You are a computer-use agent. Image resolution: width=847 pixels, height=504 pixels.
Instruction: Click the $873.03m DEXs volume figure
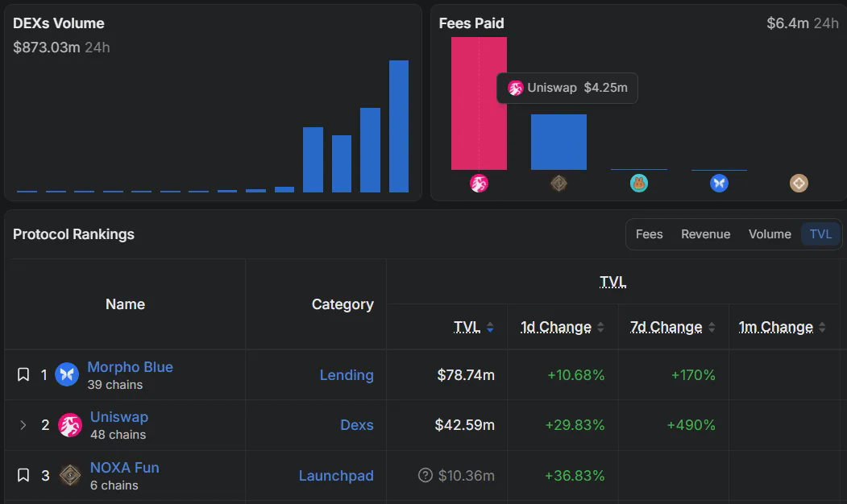coord(47,48)
